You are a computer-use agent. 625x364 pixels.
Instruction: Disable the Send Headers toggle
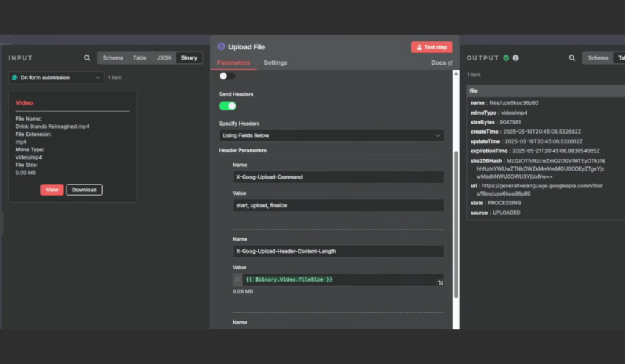(228, 105)
